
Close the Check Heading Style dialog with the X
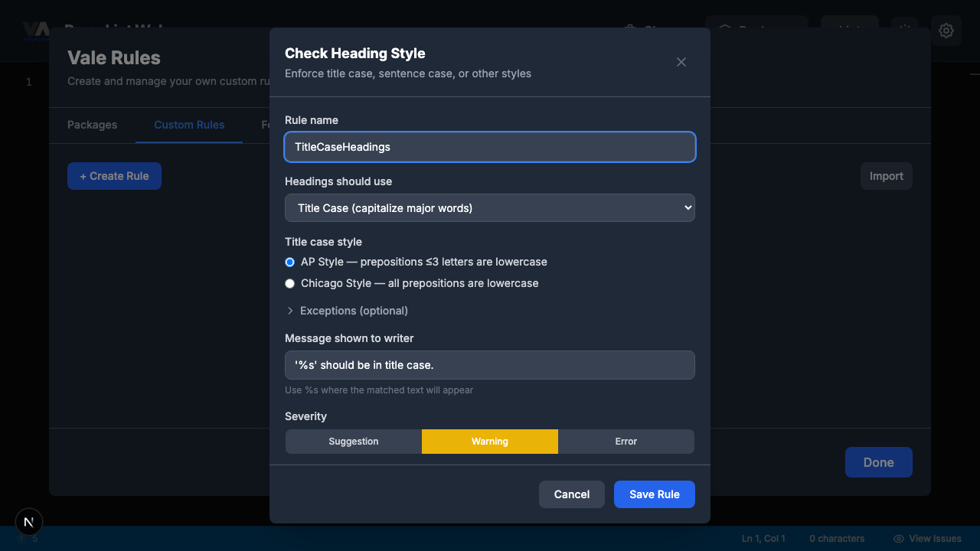point(681,62)
